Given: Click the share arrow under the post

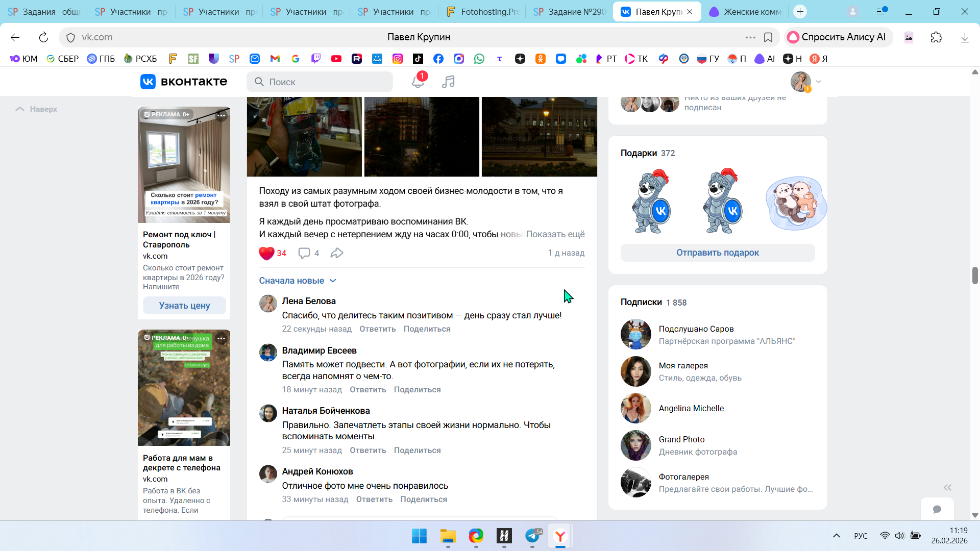Looking at the screenshot, I should click(337, 253).
